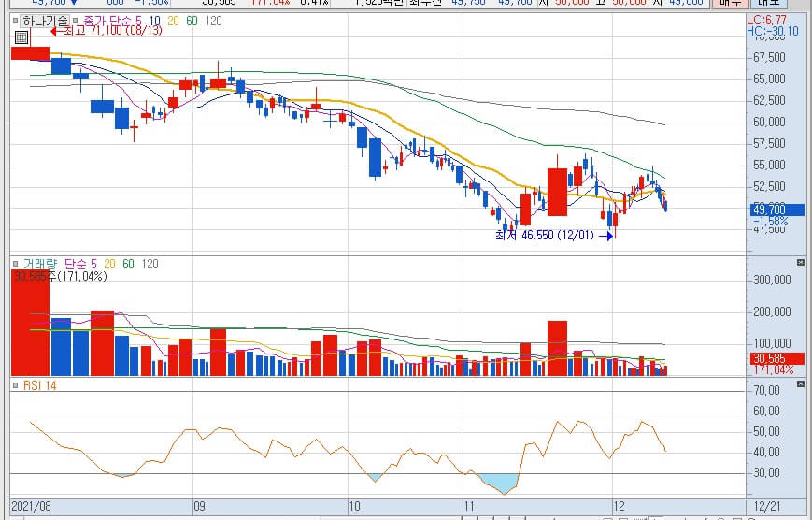Screen dimensions: 812x520
Task: Click the grid layout icon under 하나기술
Action: click(x=21, y=36)
